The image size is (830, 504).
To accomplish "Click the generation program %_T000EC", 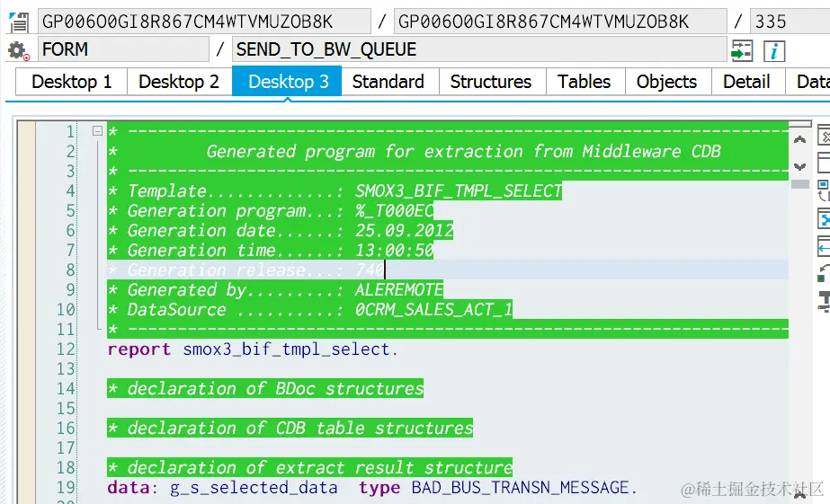I will tap(394, 210).
